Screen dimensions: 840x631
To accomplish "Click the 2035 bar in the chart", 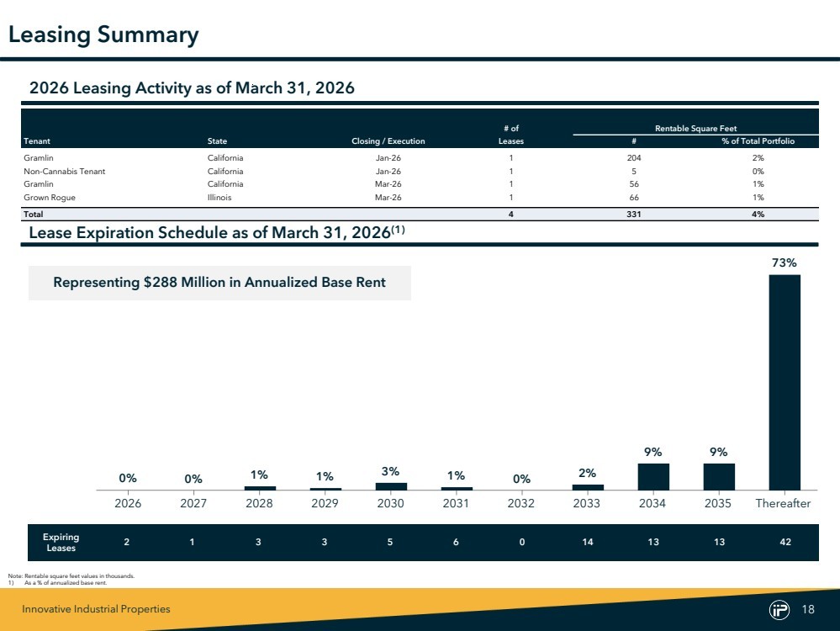I will click(719, 476).
